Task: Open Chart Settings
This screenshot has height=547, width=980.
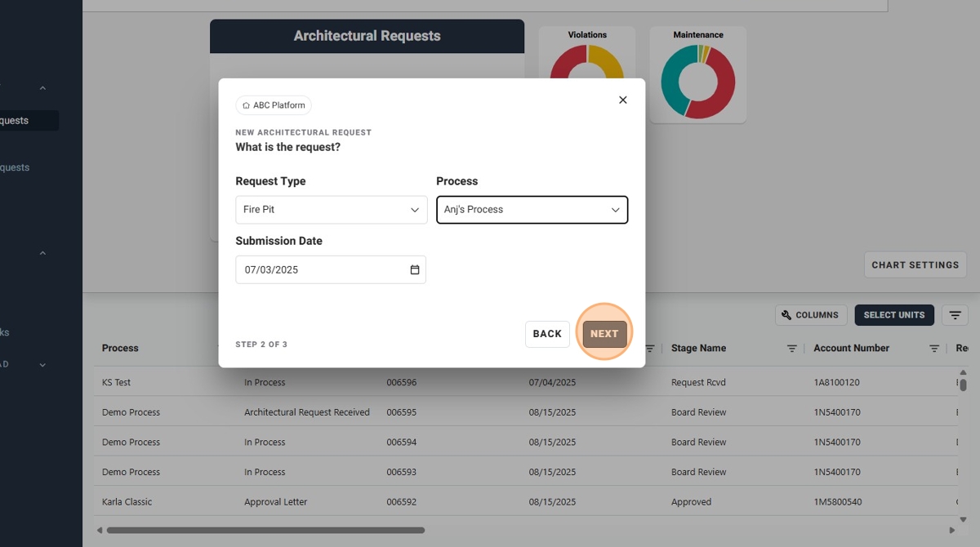Action: [x=915, y=265]
